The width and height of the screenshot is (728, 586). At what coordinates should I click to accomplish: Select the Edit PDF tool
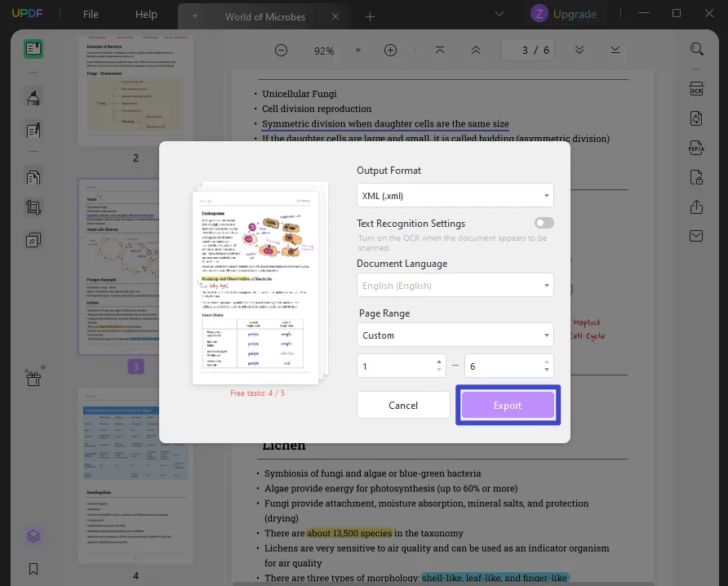[x=33, y=131]
